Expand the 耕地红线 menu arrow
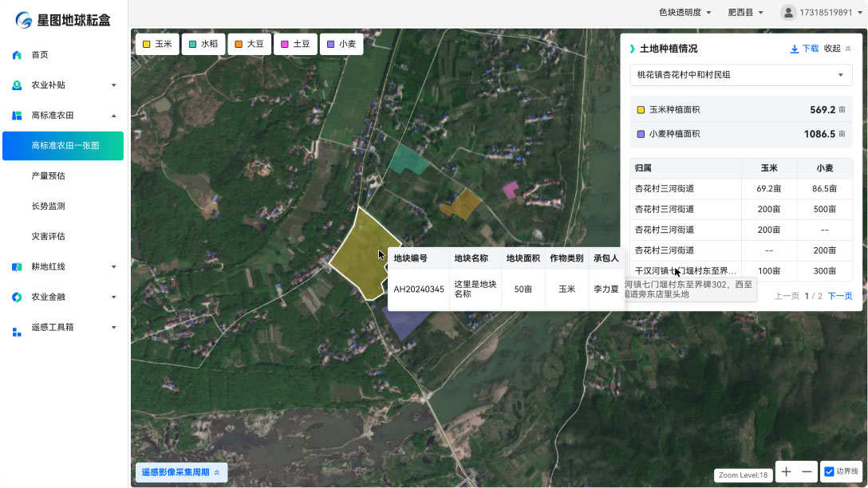Image resolution: width=868 pixels, height=488 pixels. pyautogui.click(x=113, y=266)
